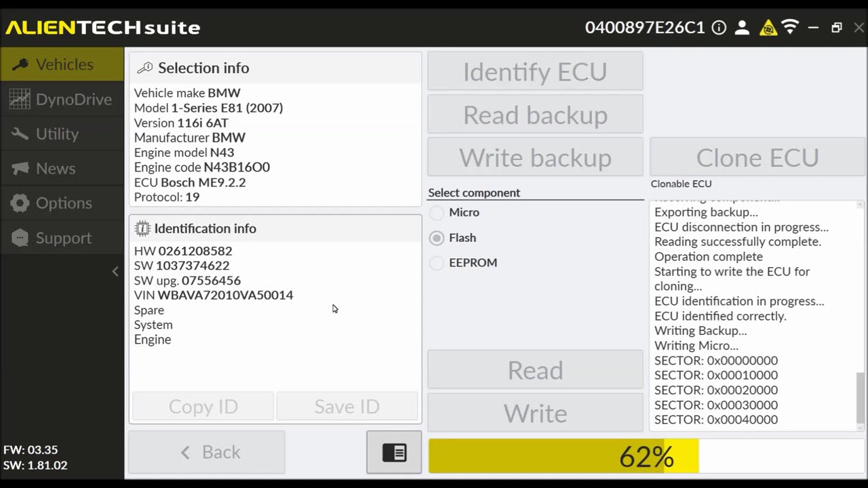Viewport: 868px width, 488px height.
Task: Click the Write button
Action: click(535, 413)
